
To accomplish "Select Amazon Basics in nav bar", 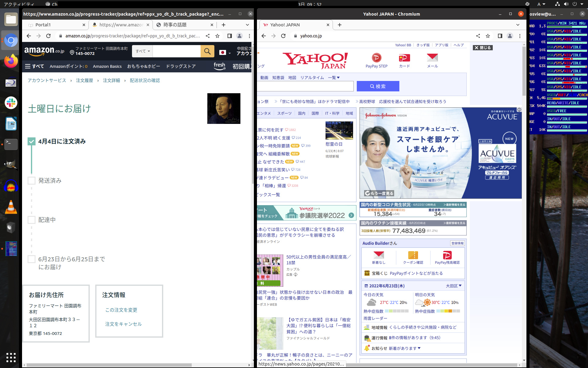I will click(x=107, y=66).
